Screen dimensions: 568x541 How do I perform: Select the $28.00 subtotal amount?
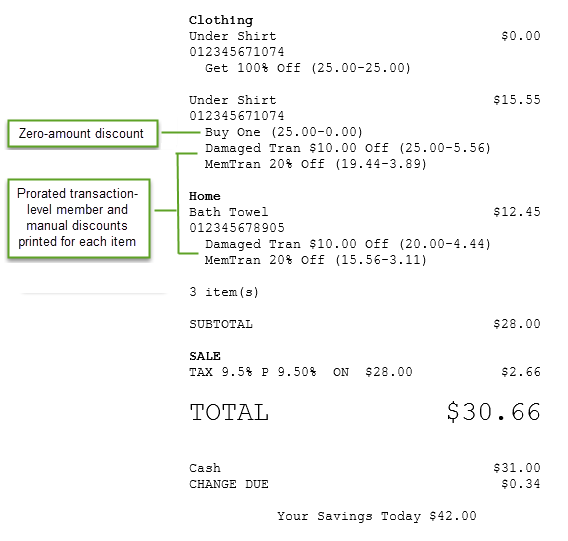tap(517, 324)
